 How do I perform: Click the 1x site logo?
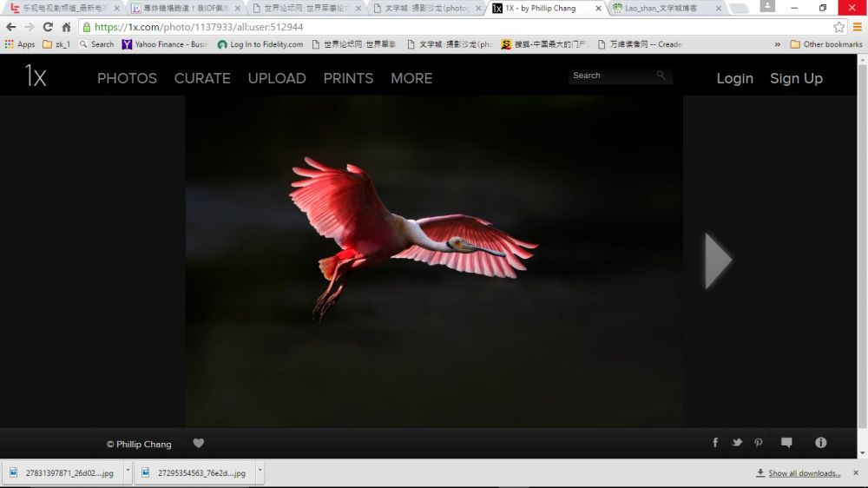35,77
